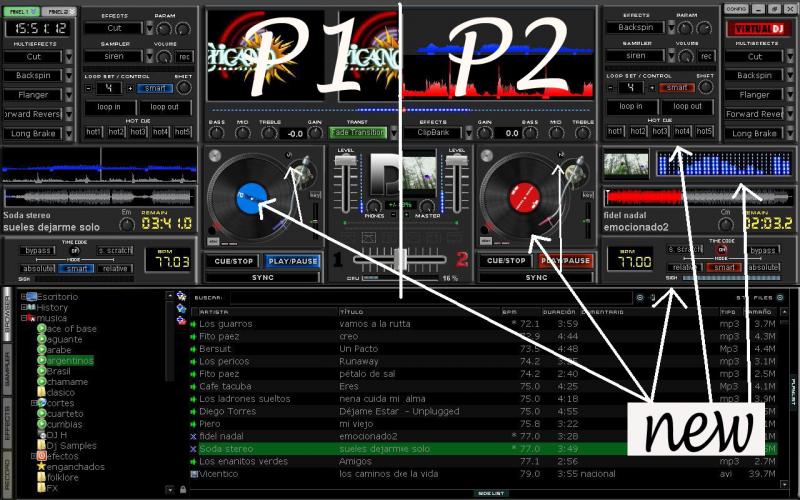Adjust the left deck sampler Volume knob
800x500 pixels.
tap(164, 57)
